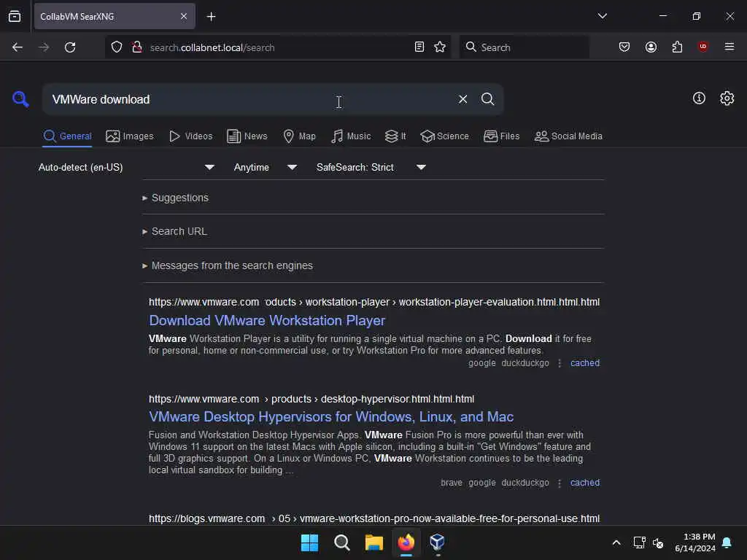Clear the VMWare download search query
Viewport: 747px width, 560px height.
[462, 99]
